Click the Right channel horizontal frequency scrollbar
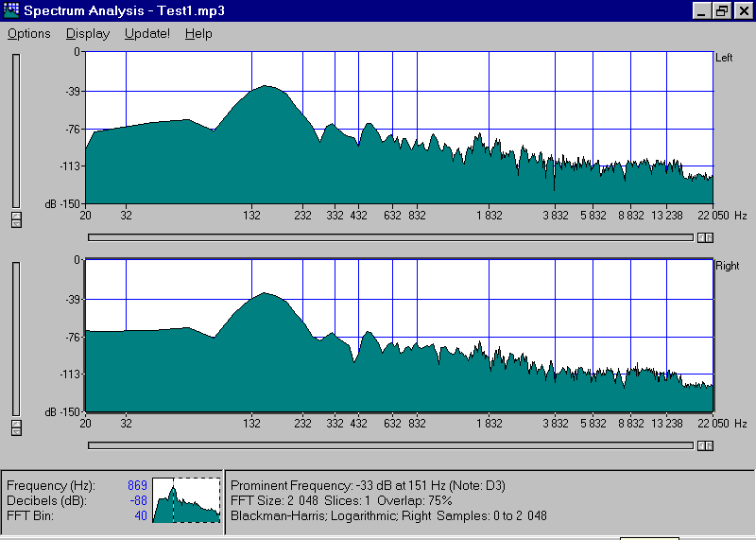Image resolution: width=756 pixels, height=540 pixels. click(x=390, y=445)
